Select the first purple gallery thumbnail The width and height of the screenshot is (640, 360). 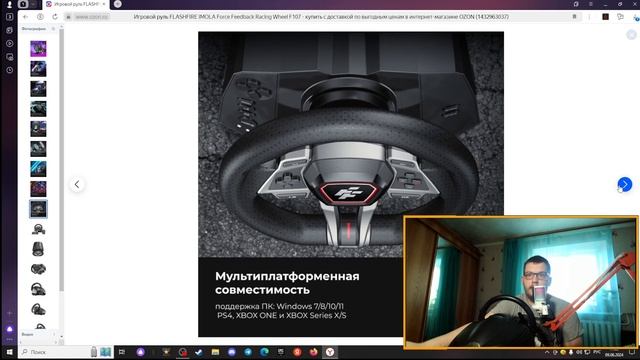coord(38,49)
